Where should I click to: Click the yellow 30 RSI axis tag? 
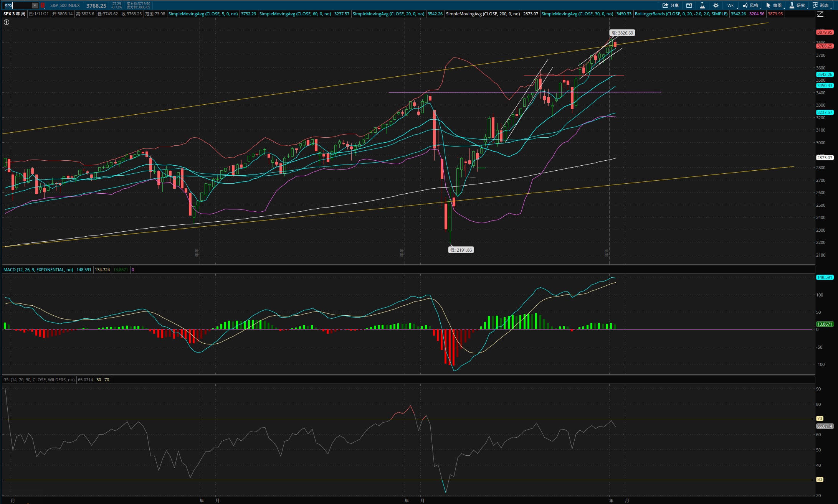820,479
